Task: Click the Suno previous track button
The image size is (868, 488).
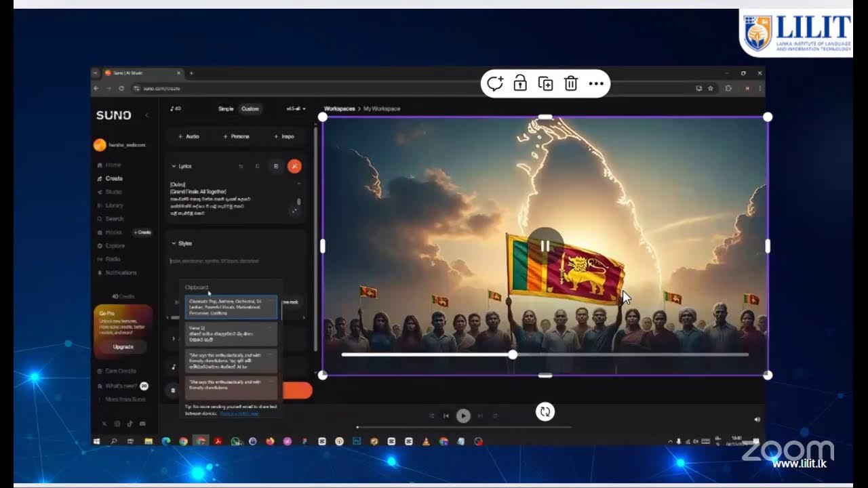Action: point(446,415)
